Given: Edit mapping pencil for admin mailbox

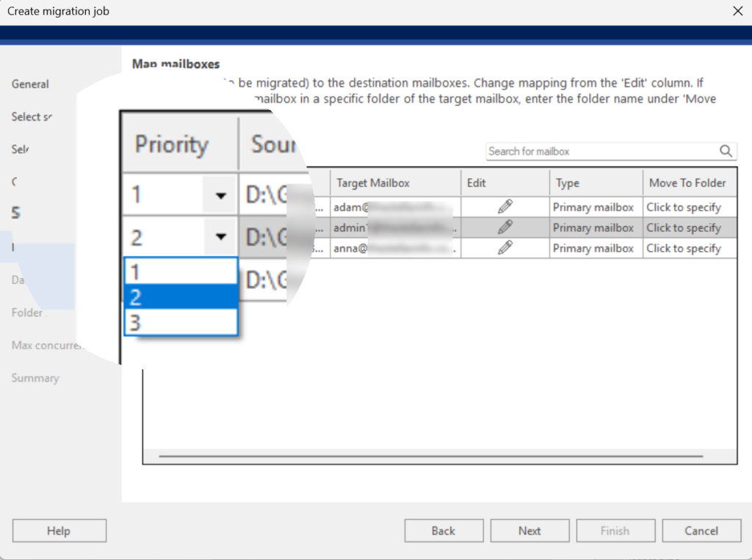Looking at the screenshot, I should 505,228.
